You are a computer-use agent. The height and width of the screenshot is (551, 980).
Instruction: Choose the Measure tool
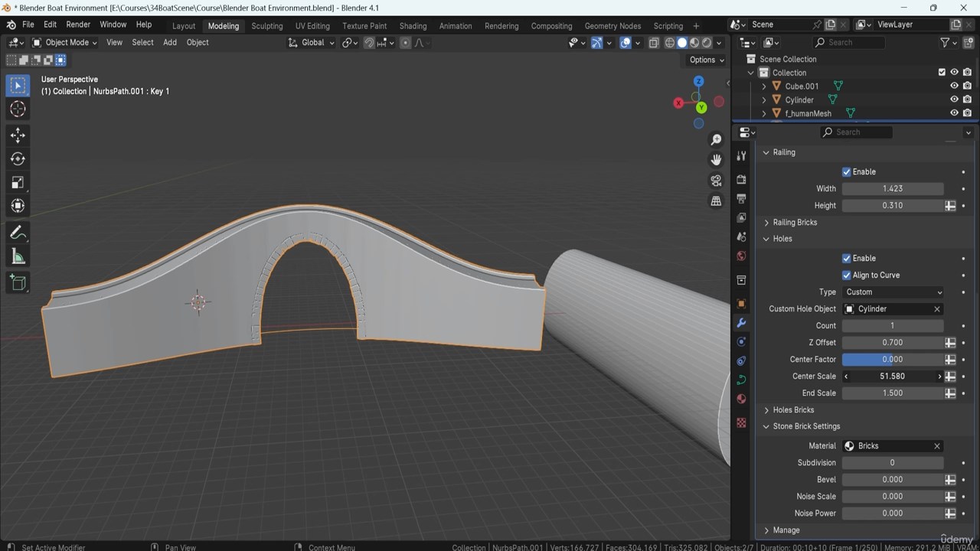18,256
